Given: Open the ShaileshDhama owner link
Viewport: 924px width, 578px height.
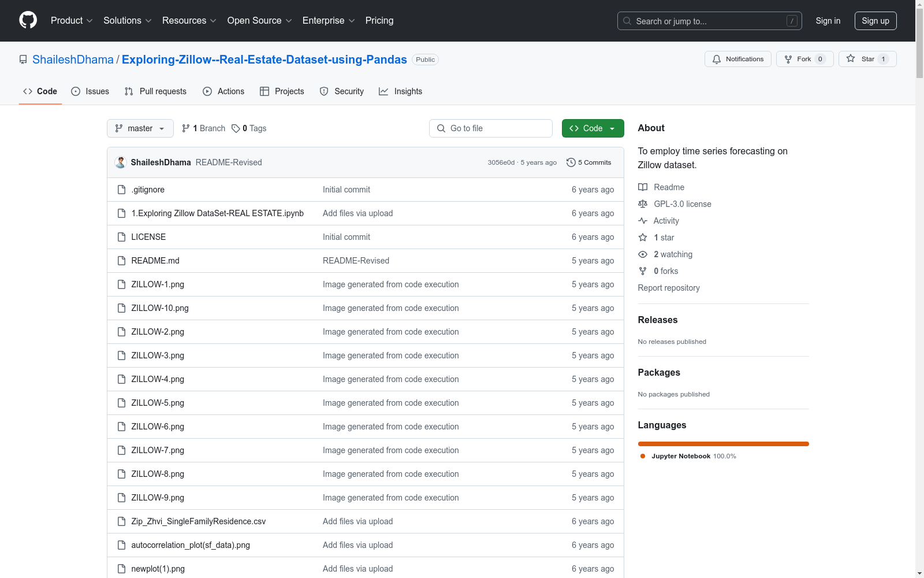Looking at the screenshot, I should tap(73, 60).
